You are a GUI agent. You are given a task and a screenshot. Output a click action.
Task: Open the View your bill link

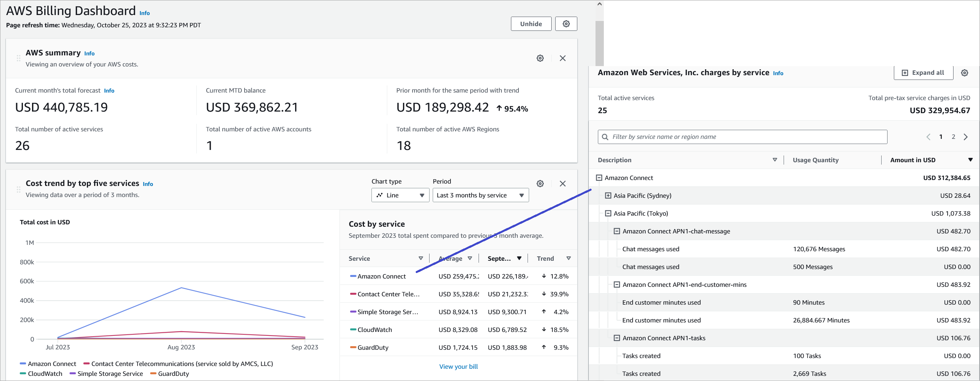458,366
